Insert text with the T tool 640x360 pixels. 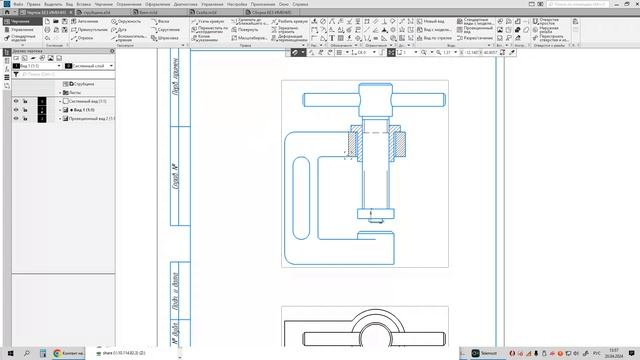coord(332,38)
